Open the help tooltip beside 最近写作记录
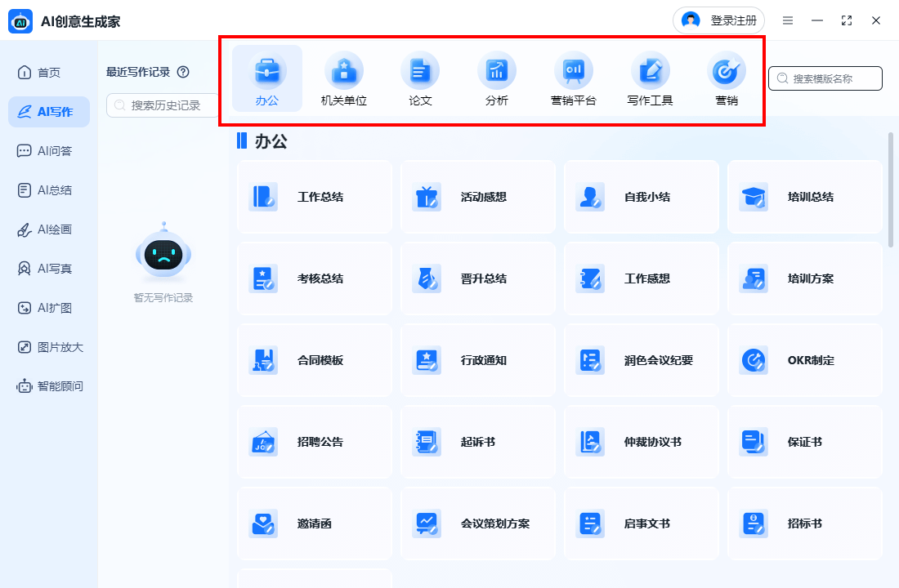Screen dimensions: 899x588 [x=181, y=72]
